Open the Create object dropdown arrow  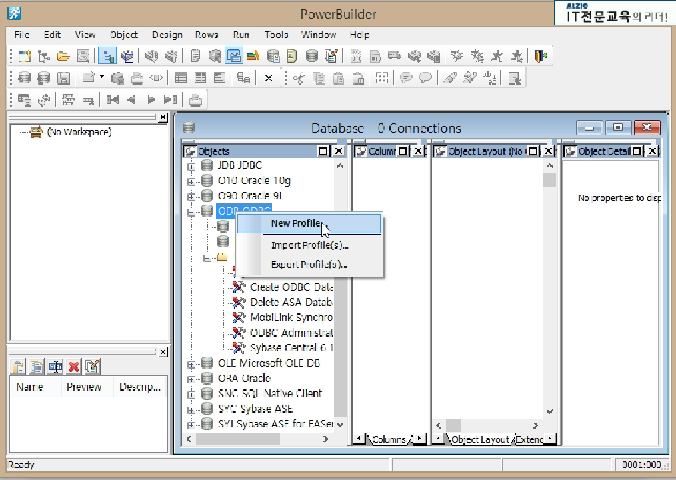[x=102, y=77]
